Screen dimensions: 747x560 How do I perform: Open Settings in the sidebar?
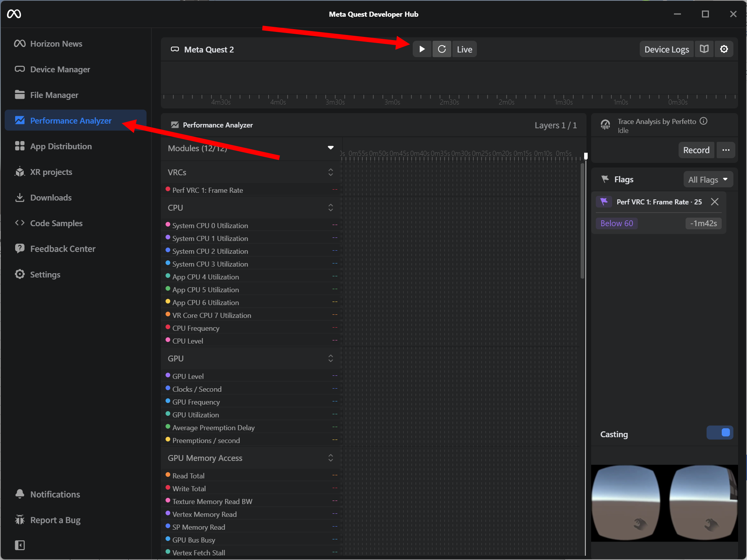pyautogui.click(x=76, y=274)
